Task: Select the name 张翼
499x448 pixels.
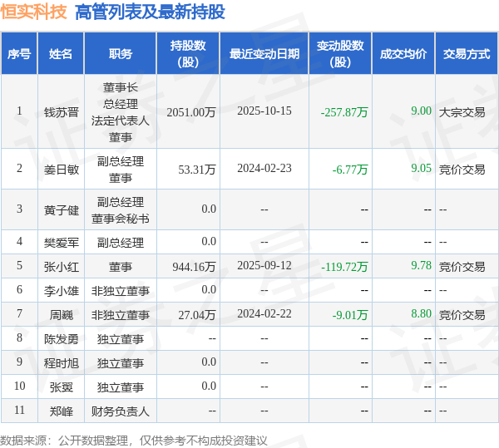Action: click(x=61, y=387)
